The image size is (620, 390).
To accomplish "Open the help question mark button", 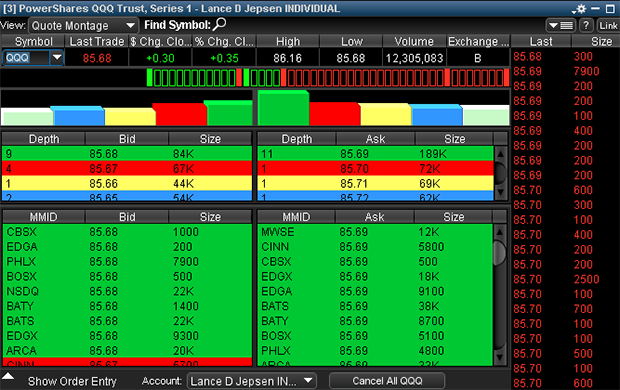I will 586,26.
